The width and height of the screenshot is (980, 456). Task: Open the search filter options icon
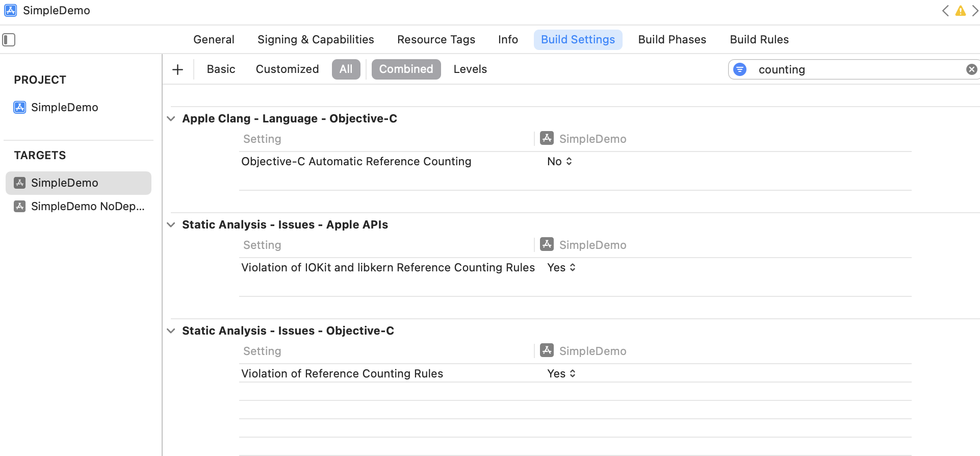coord(740,69)
